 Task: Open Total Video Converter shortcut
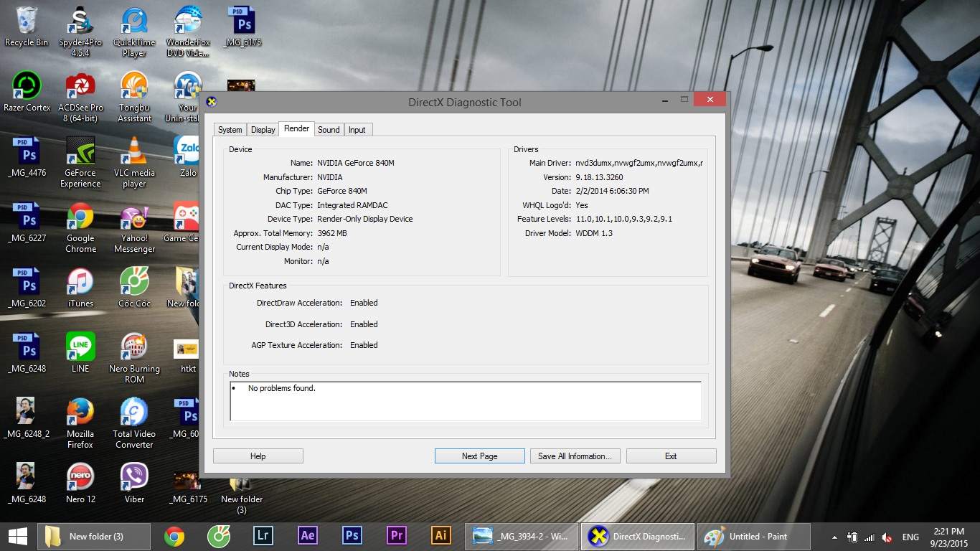[x=134, y=423]
